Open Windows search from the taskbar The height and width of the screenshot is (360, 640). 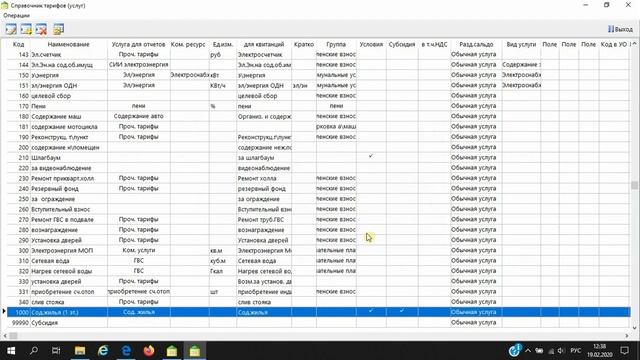[x=34, y=351]
